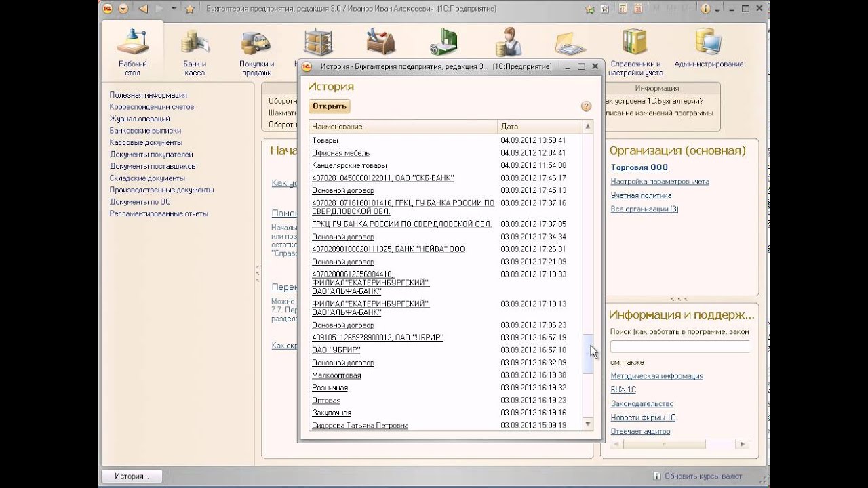Viewport: 868px width, 488px height.
Task: Open Кассовые документы in left menu
Action: 146,142
